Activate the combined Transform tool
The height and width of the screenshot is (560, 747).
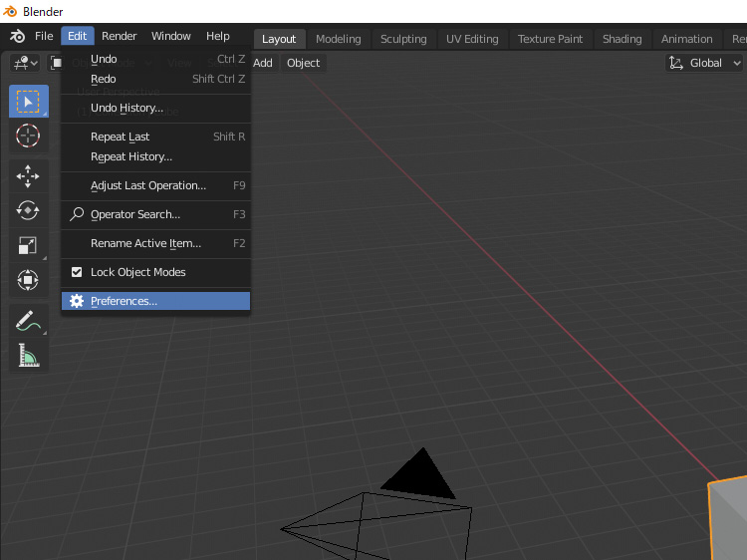[x=28, y=280]
